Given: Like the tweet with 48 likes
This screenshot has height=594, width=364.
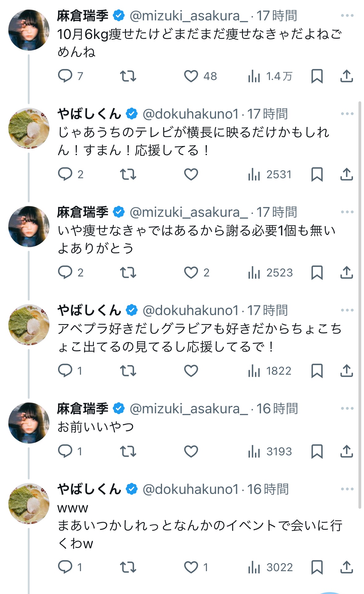Looking at the screenshot, I should pos(191,76).
